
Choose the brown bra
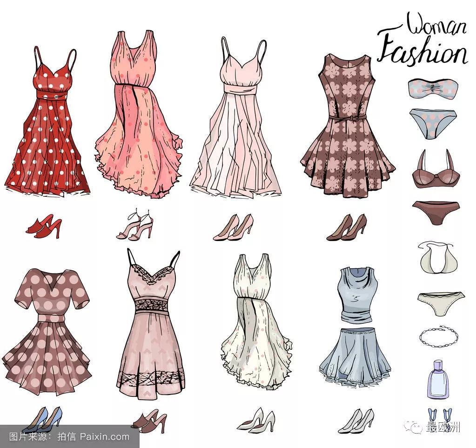tap(436, 169)
